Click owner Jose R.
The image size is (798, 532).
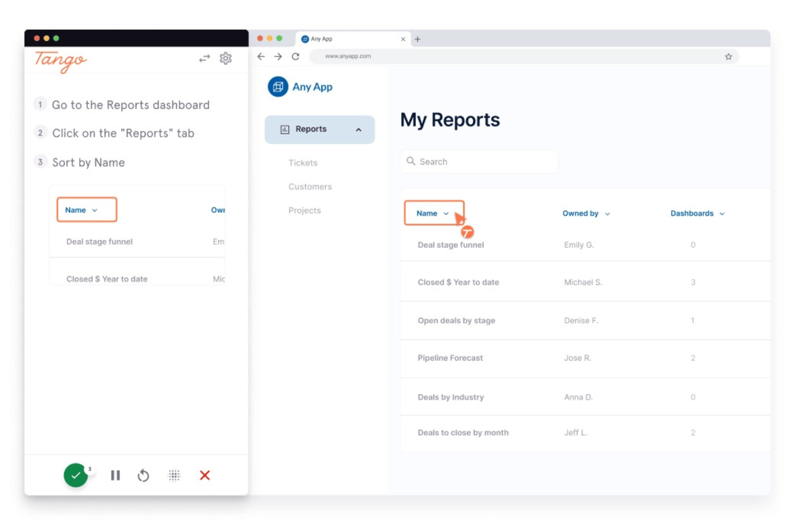577,358
